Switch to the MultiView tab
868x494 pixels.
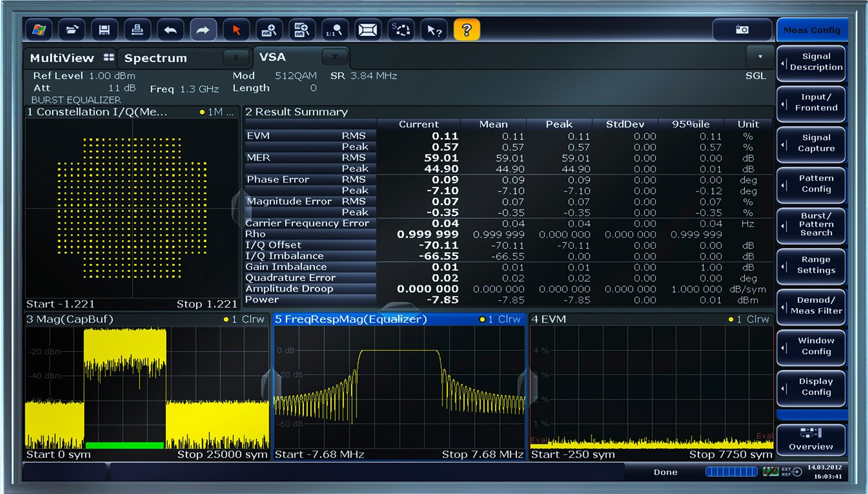click(62, 58)
